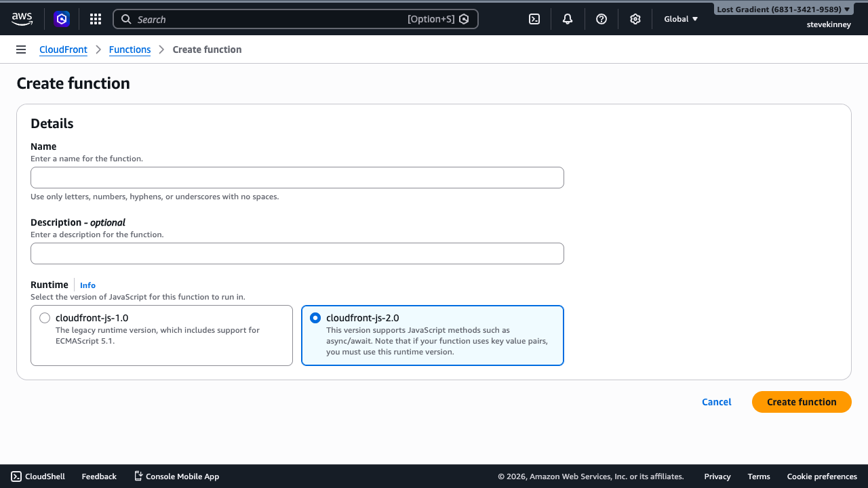Open settings gear icon
The image size is (868, 488).
point(635,19)
